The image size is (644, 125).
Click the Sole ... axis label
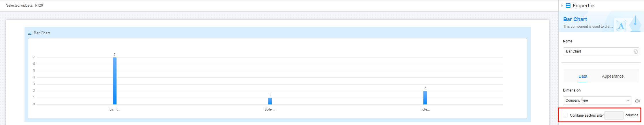[x=270, y=109]
